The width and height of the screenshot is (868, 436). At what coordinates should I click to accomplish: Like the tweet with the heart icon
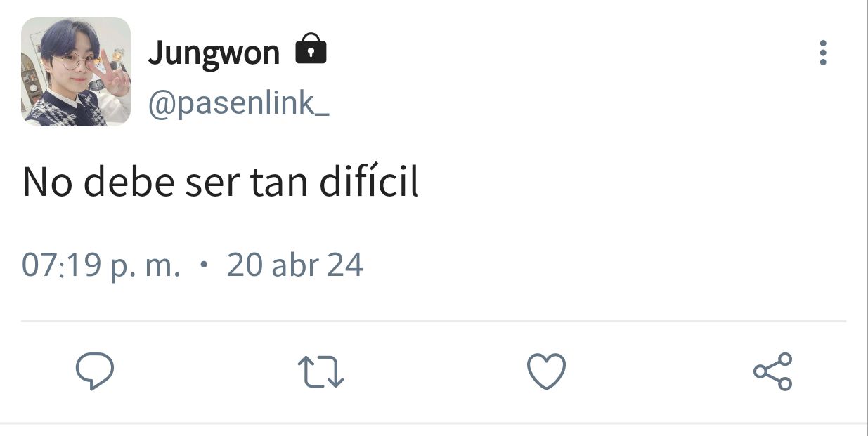tap(546, 371)
